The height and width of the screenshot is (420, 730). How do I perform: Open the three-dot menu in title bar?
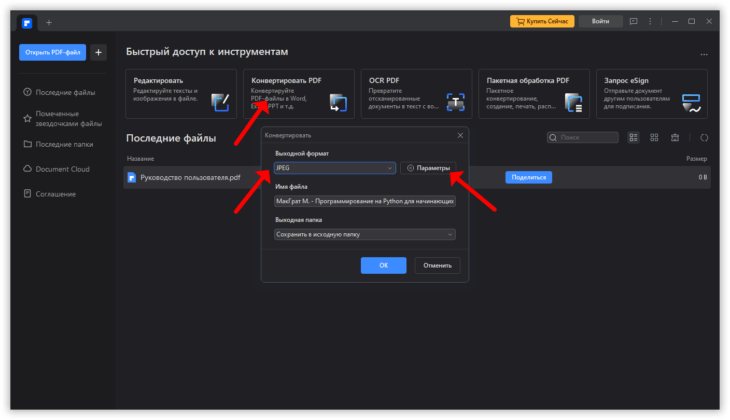click(x=650, y=21)
